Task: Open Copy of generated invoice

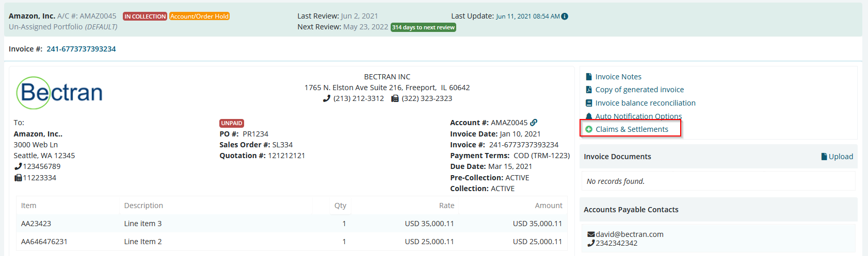Action: pos(639,90)
